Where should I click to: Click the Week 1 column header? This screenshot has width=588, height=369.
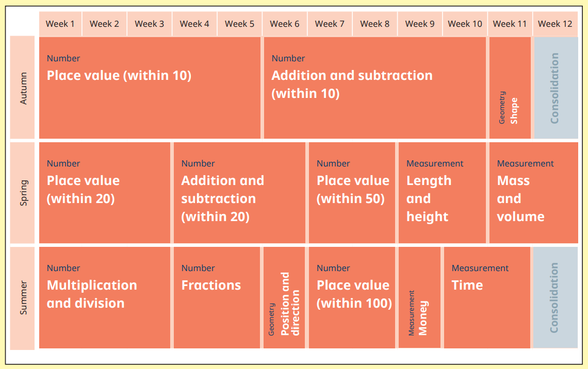[60, 24]
